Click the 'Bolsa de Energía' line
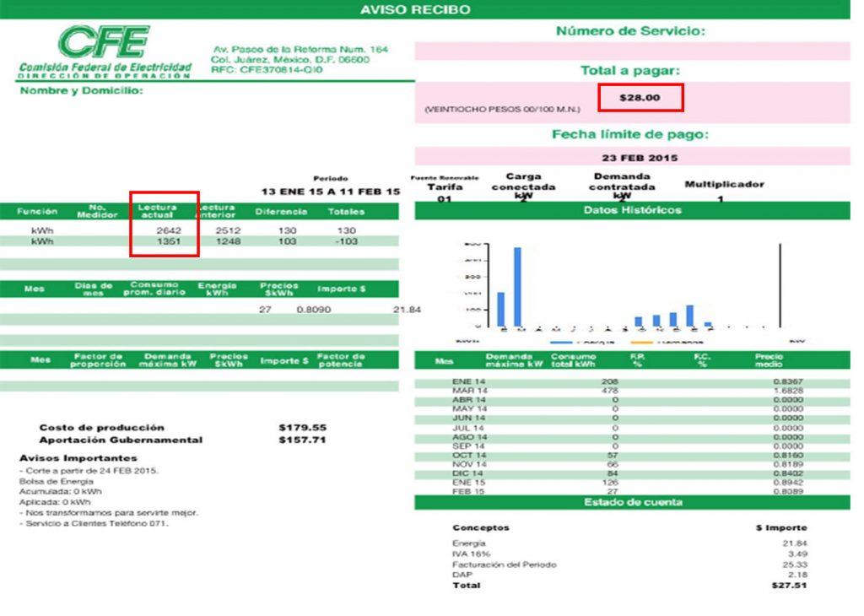This screenshot has width=864, height=616. (x=57, y=482)
